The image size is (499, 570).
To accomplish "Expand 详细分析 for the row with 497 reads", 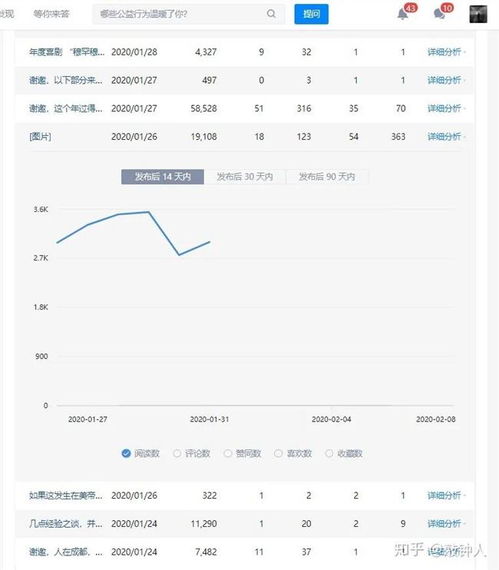I will [446, 80].
